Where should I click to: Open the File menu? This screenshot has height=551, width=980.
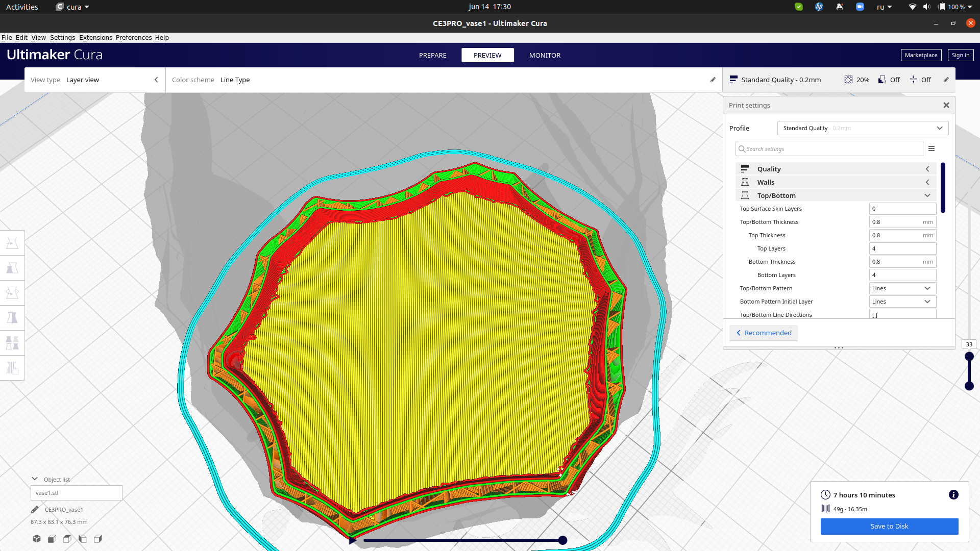[7, 37]
